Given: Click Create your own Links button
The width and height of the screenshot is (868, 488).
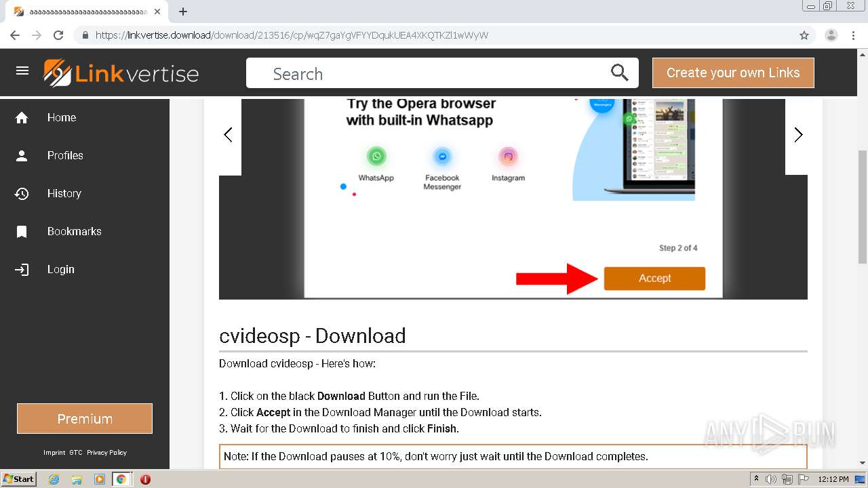Looking at the screenshot, I should click(733, 73).
